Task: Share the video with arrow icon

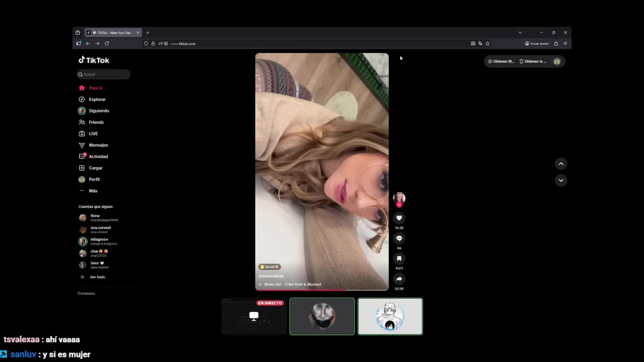Action: (399, 279)
